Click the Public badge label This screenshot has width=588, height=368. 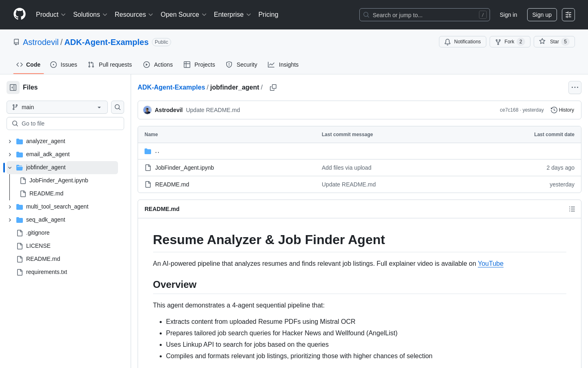click(x=161, y=42)
